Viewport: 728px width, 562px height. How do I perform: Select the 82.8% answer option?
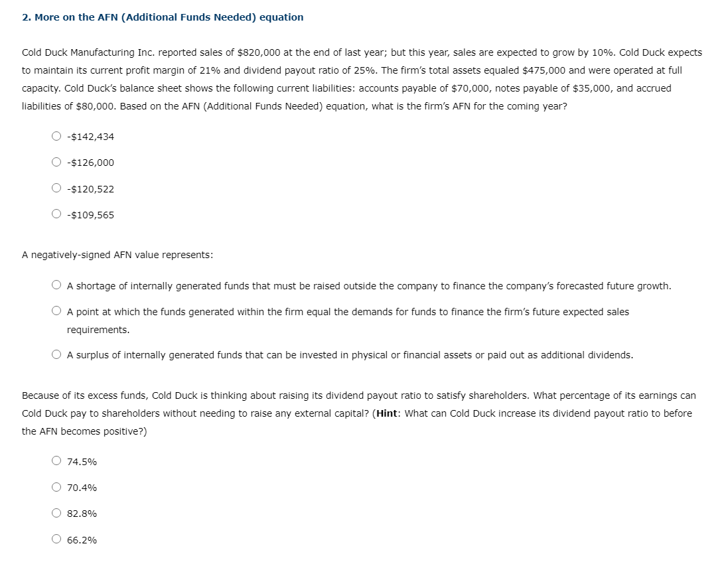click(81, 514)
